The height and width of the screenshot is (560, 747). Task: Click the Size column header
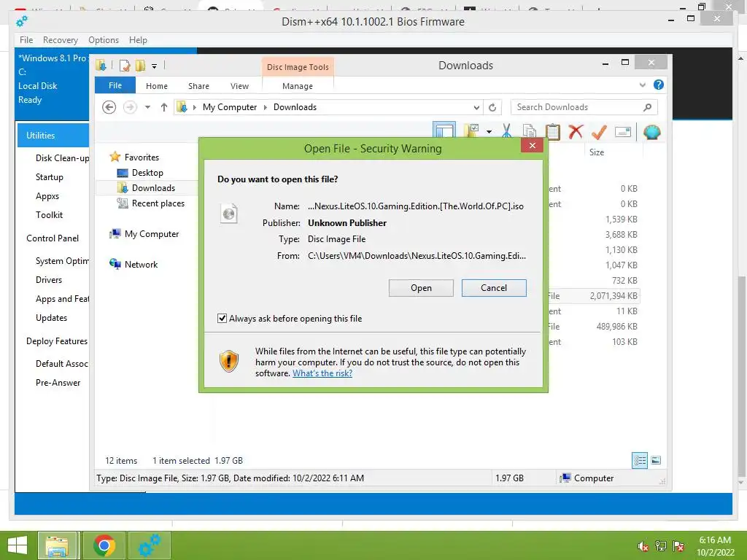(597, 152)
